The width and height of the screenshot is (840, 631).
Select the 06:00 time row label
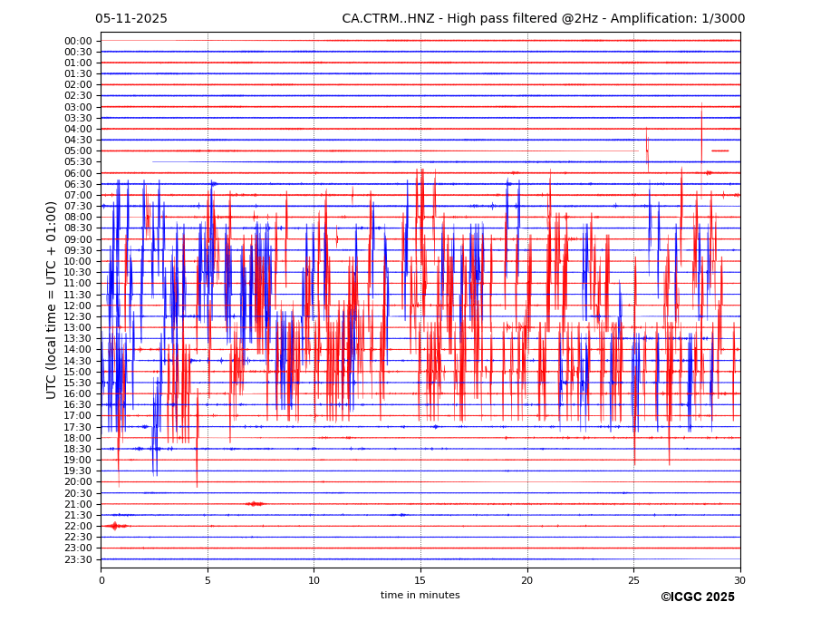pos(78,173)
